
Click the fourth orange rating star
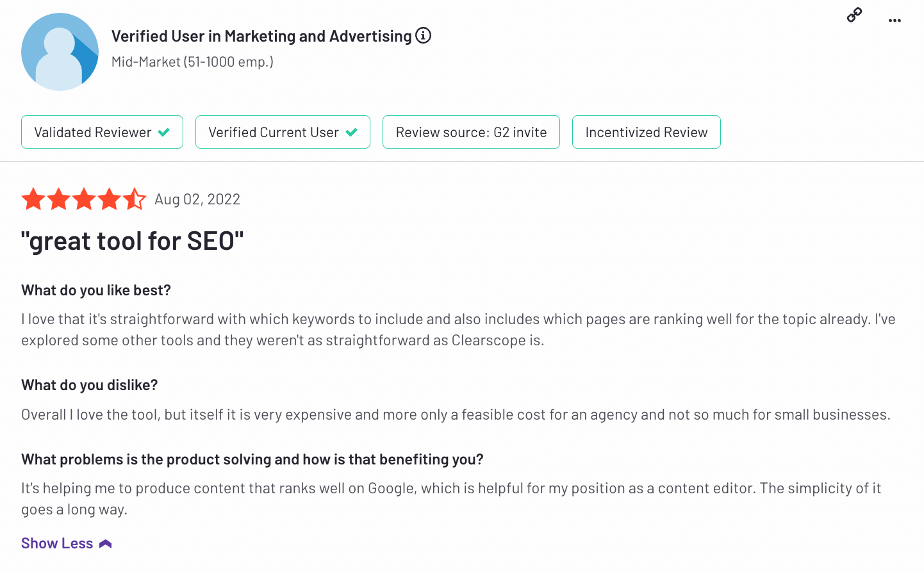pos(110,199)
